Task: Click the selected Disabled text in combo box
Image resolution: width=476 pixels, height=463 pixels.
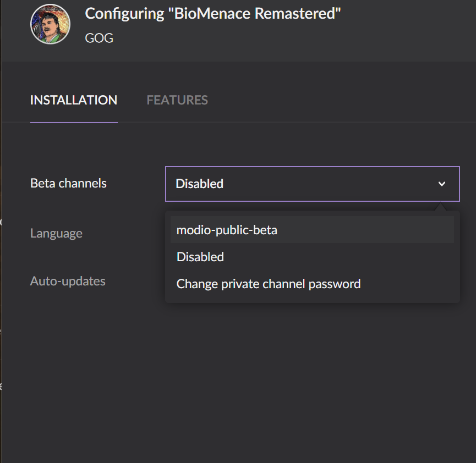Action: (x=199, y=184)
